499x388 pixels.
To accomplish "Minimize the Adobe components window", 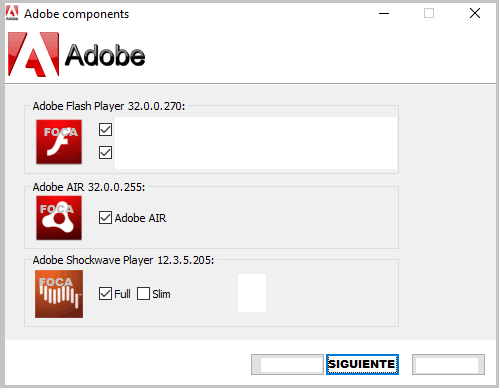I will (384, 13).
